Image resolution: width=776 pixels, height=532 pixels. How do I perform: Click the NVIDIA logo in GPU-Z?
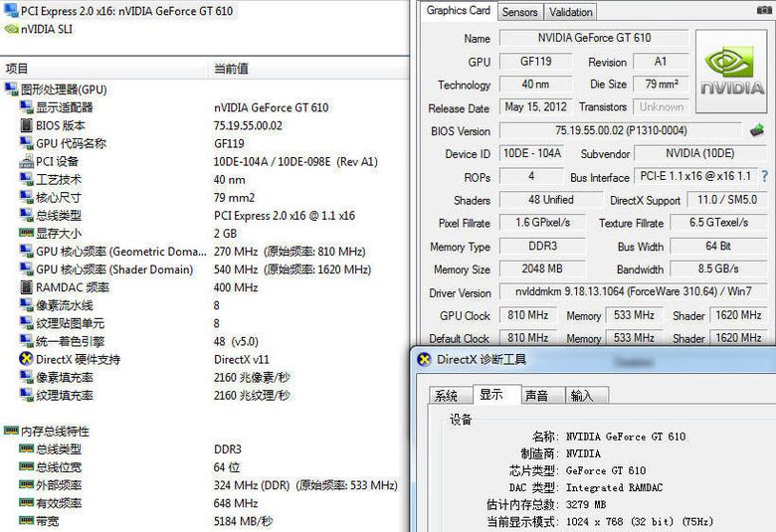731,72
